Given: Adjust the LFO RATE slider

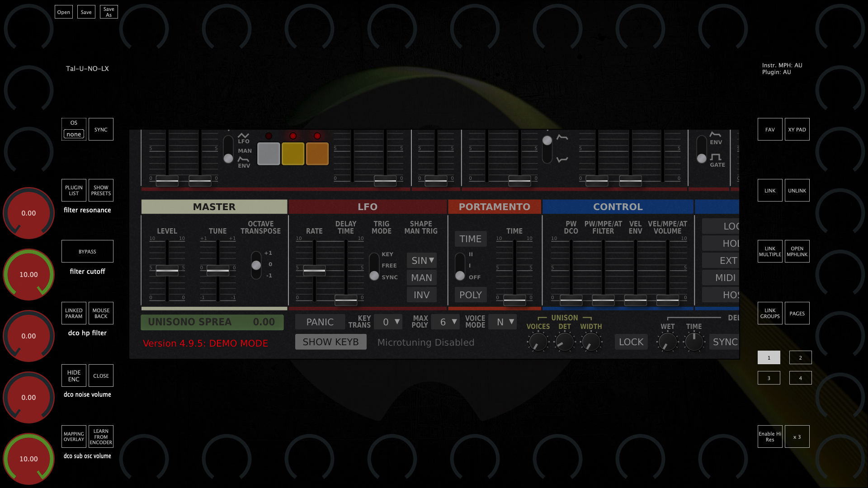Looking at the screenshot, I should click(314, 271).
